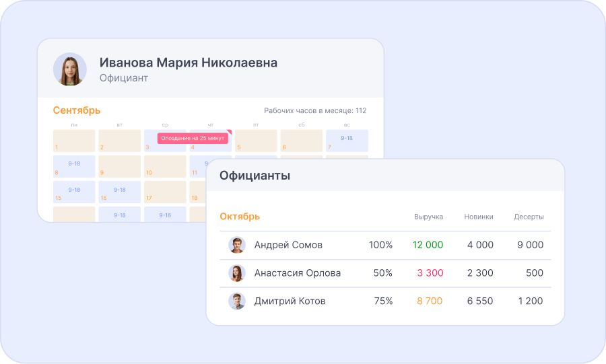The height and width of the screenshot is (364, 606).
Task: Click Десерты value 9 000
Action: (531, 245)
